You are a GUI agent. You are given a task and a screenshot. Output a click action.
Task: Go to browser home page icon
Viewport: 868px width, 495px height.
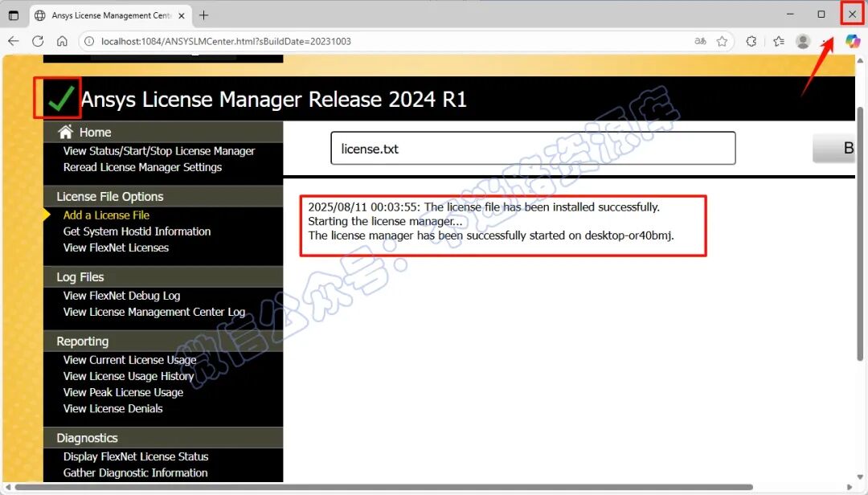coord(62,41)
